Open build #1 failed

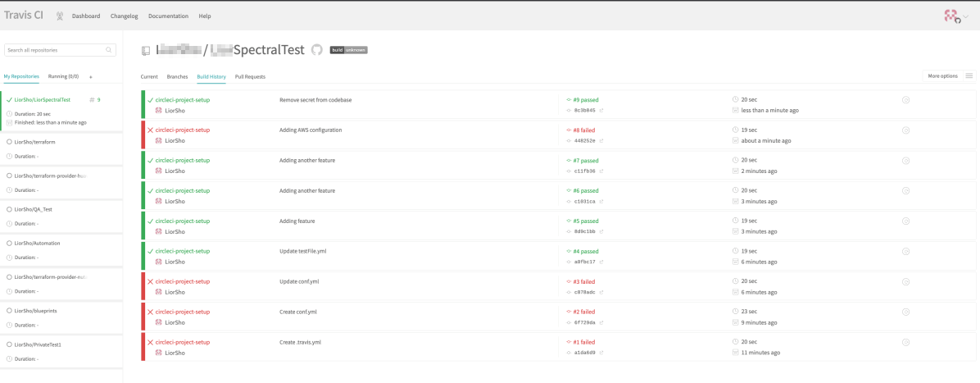point(583,342)
